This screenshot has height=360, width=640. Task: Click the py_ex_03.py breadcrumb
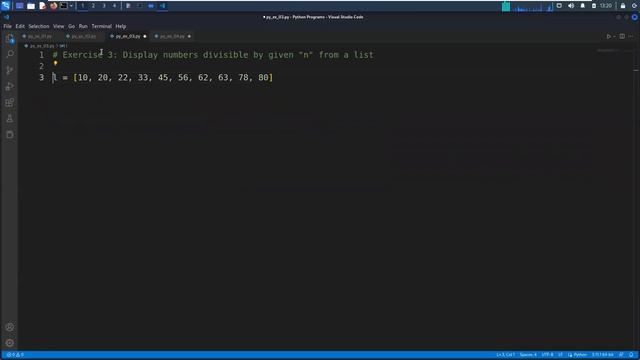pos(41,46)
